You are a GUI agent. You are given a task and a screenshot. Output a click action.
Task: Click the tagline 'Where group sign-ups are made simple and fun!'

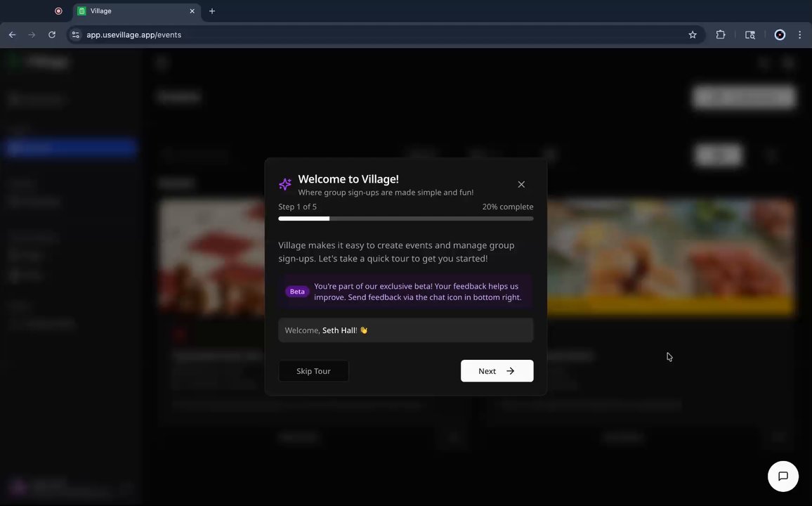click(386, 193)
